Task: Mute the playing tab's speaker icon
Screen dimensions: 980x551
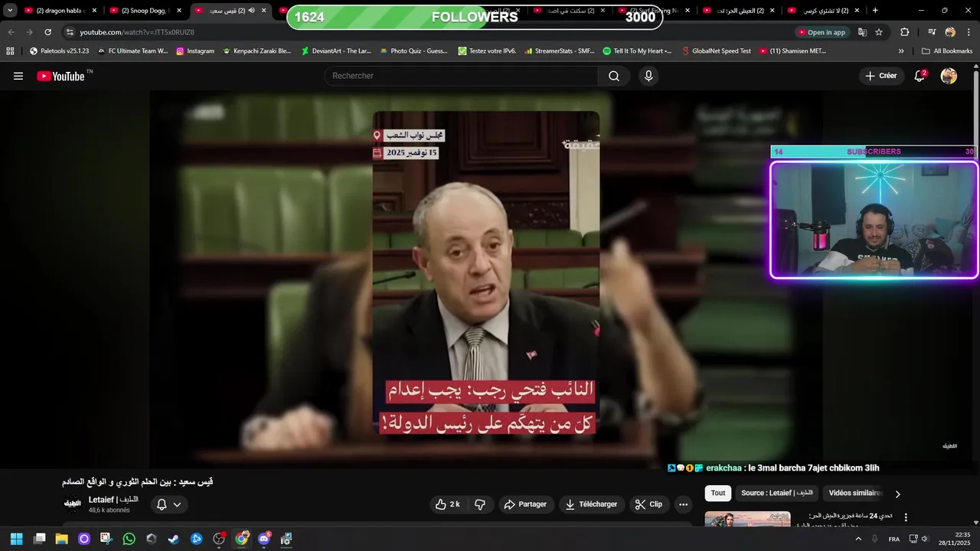Action: (252, 11)
